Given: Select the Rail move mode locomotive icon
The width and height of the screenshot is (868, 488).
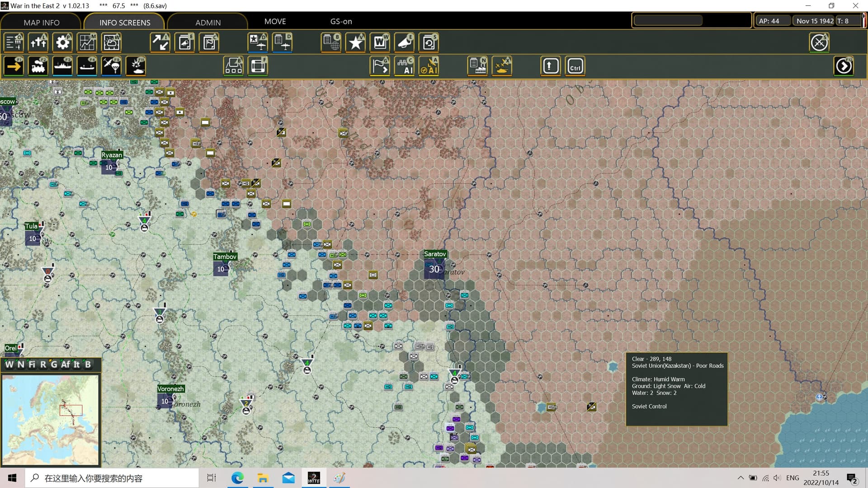Looking at the screenshot, I should [38, 66].
